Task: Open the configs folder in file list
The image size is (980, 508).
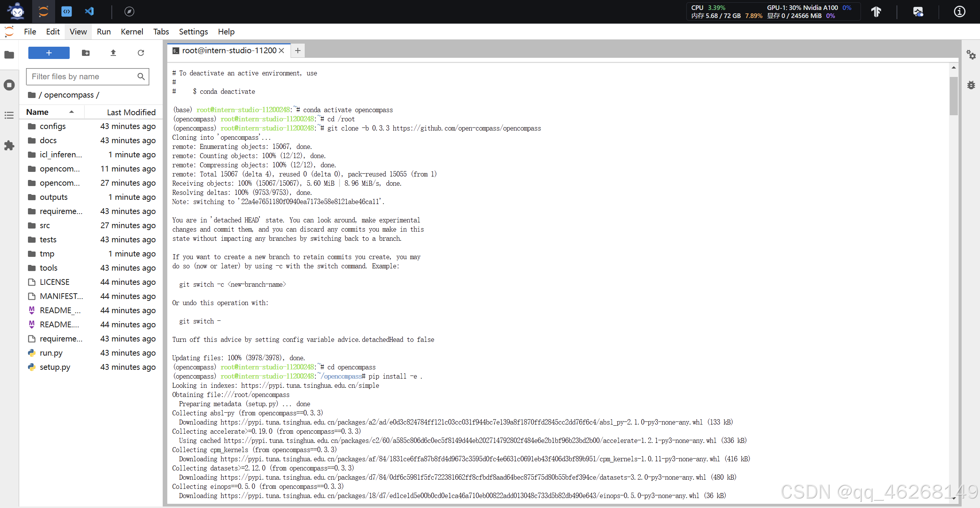Action: [x=52, y=126]
